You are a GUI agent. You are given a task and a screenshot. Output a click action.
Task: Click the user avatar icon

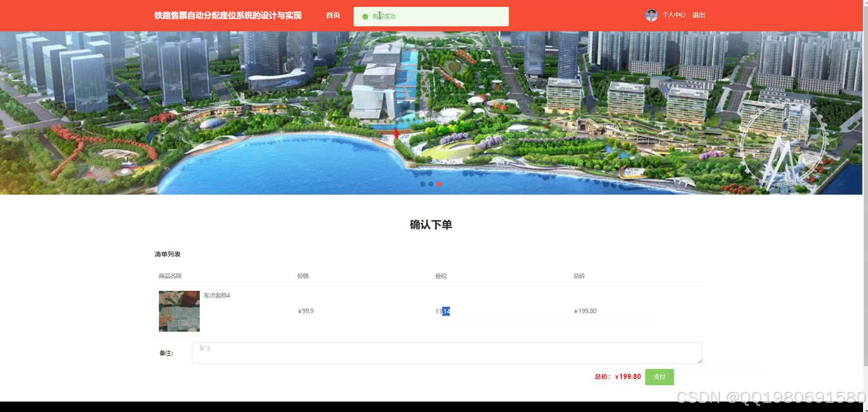coord(651,15)
